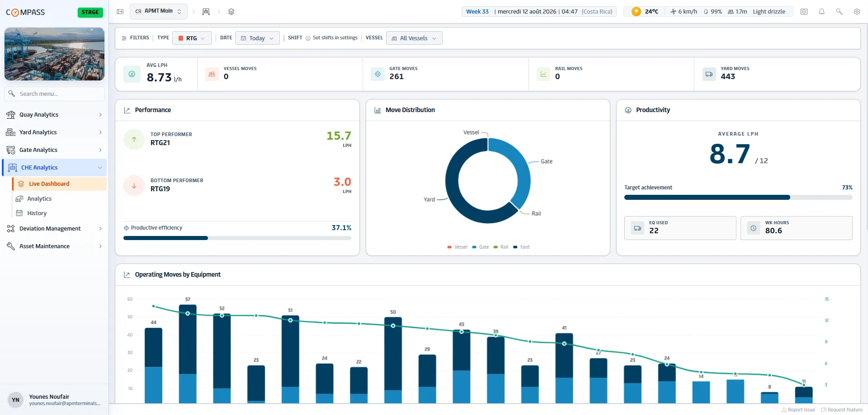868x415 pixels.
Task: Click the search magnifier icon in top bar
Action: (840, 12)
